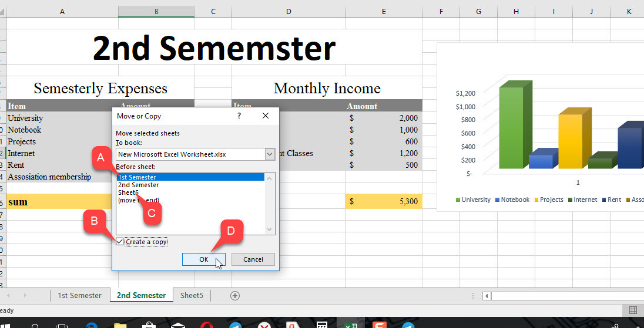Click the Rent legend entry

(612, 199)
